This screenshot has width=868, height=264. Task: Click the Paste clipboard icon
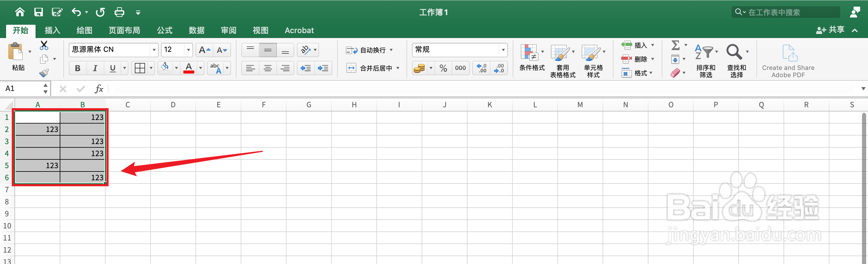[15, 52]
